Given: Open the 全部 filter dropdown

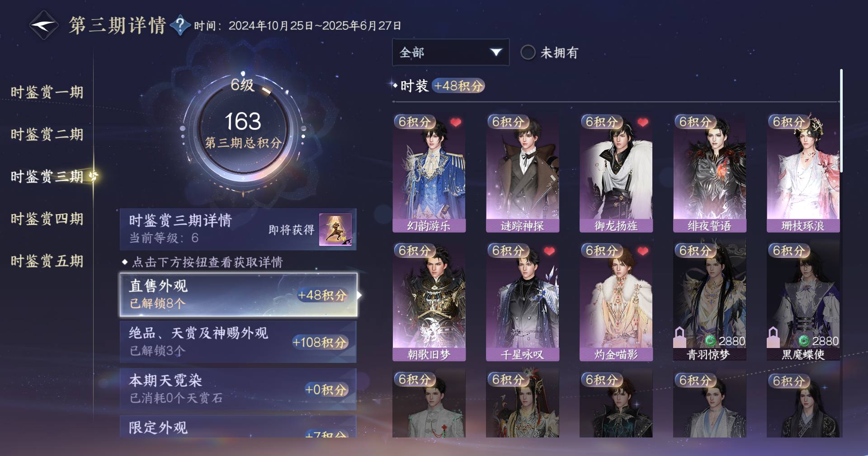Looking at the screenshot, I should pos(451,52).
